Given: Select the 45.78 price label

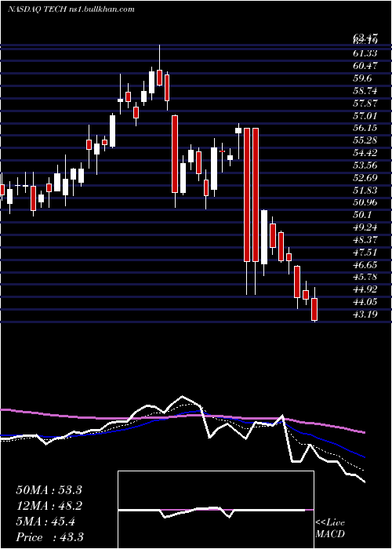Looking at the screenshot, I should [365, 277].
